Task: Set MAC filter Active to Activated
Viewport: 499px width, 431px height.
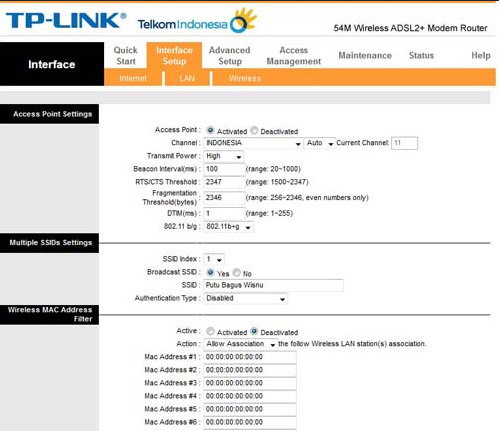Action: click(210, 331)
